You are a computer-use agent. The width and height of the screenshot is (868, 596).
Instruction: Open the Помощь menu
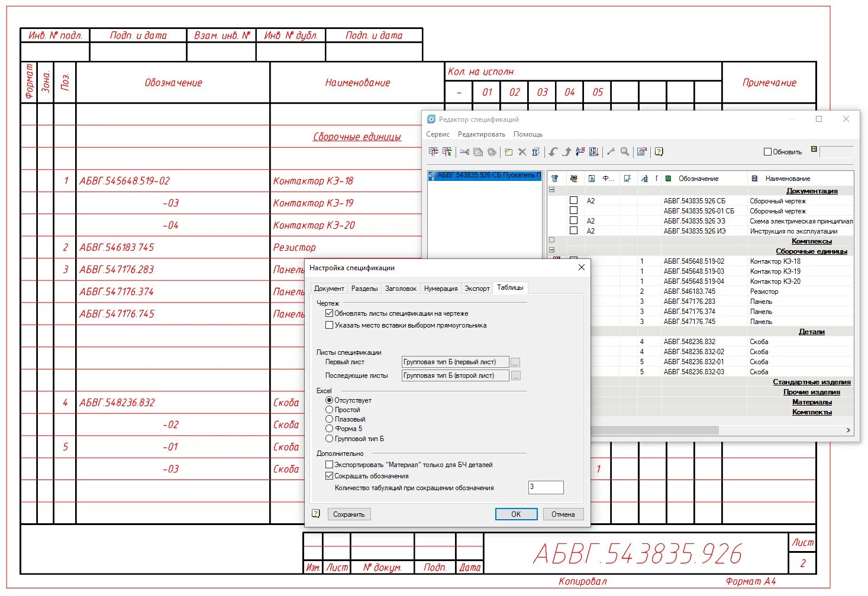tap(528, 134)
